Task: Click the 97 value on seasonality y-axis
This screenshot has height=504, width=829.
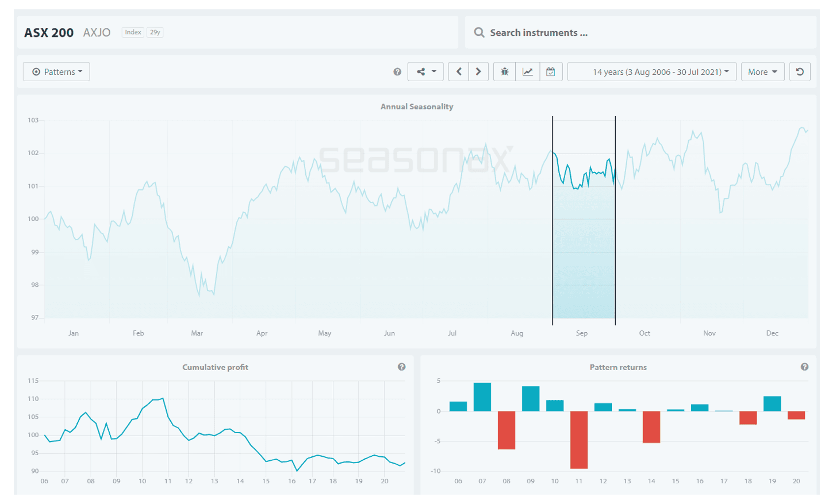Action: click(34, 317)
